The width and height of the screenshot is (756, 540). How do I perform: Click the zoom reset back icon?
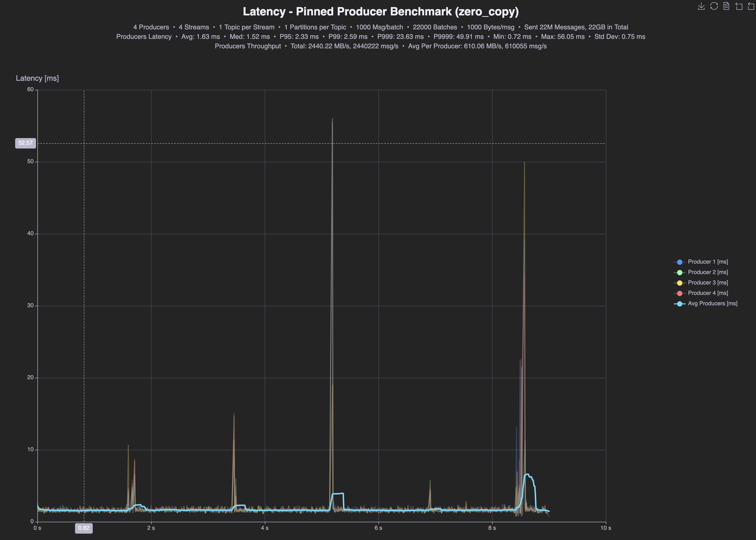coord(751,6)
